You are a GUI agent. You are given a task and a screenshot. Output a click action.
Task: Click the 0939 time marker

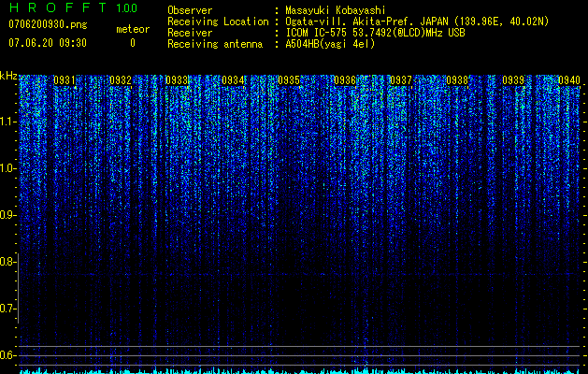click(x=513, y=80)
